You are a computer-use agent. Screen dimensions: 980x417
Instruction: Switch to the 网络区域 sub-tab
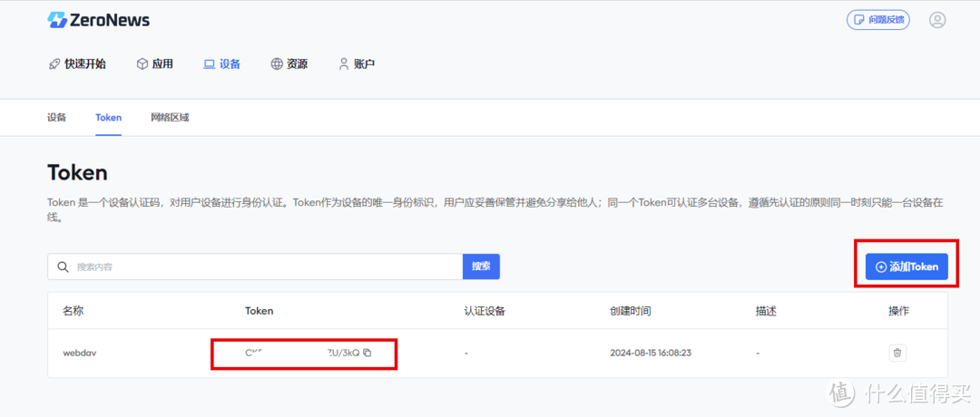[x=170, y=118]
